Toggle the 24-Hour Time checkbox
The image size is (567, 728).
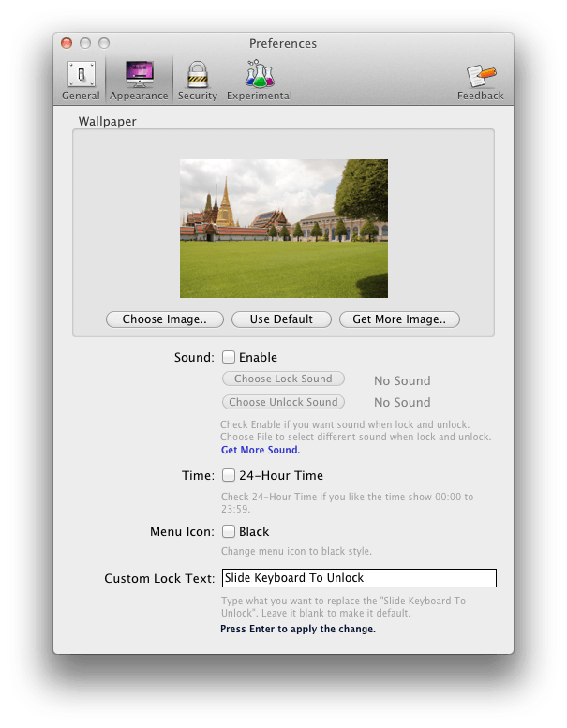229,475
